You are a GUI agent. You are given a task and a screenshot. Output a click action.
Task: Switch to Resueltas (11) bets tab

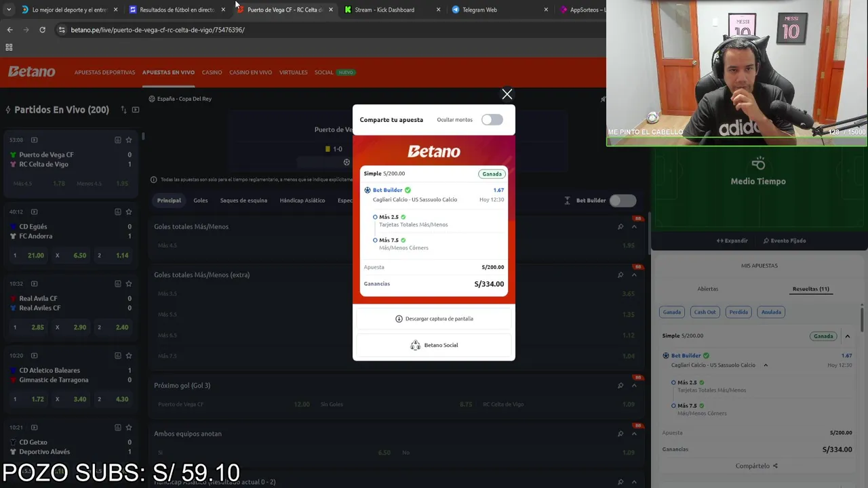(810, 289)
